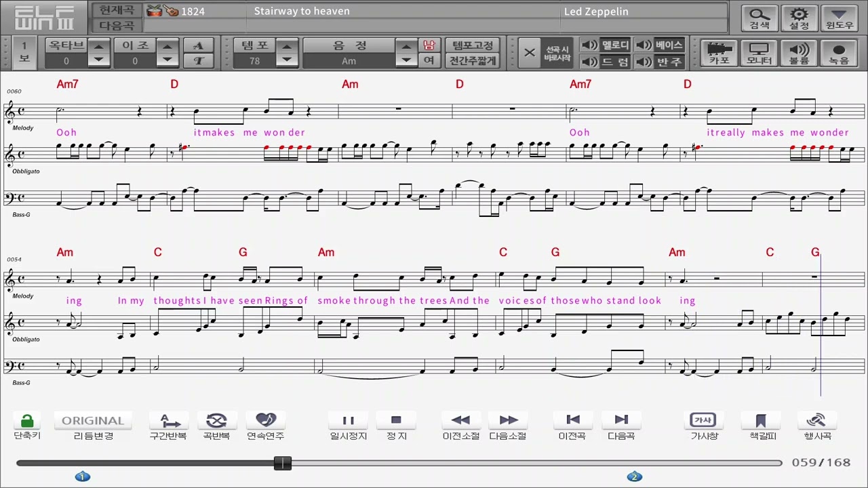Click the 볼륨 volume speaker icon
868x488 pixels.
tap(799, 53)
